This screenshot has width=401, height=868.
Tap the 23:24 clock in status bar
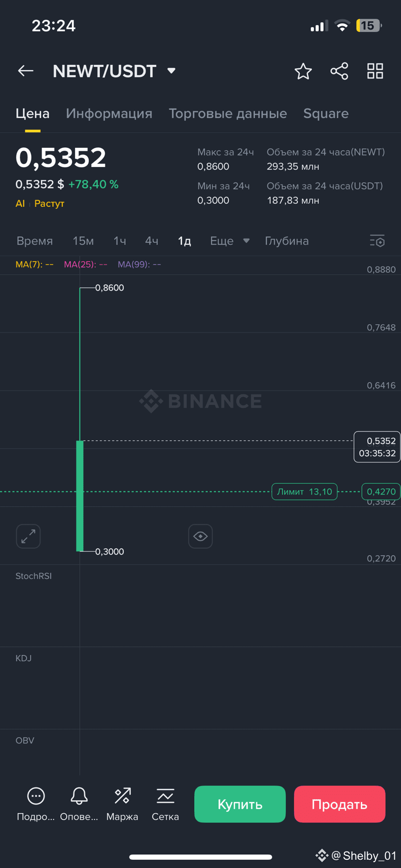(x=53, y=26)
